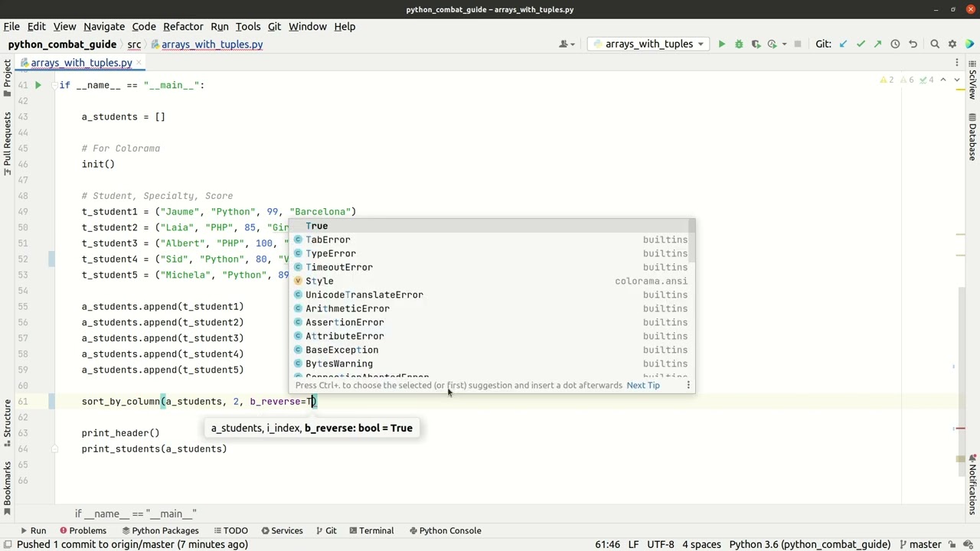The image size is (980, 551).
Task: Open the File menu
Action: click(11, 26)
